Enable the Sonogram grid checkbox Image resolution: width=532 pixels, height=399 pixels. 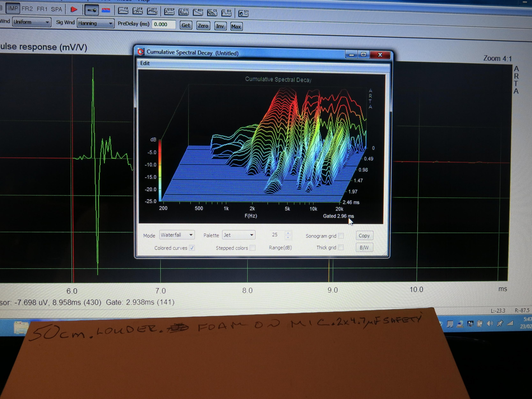[341, 236]
